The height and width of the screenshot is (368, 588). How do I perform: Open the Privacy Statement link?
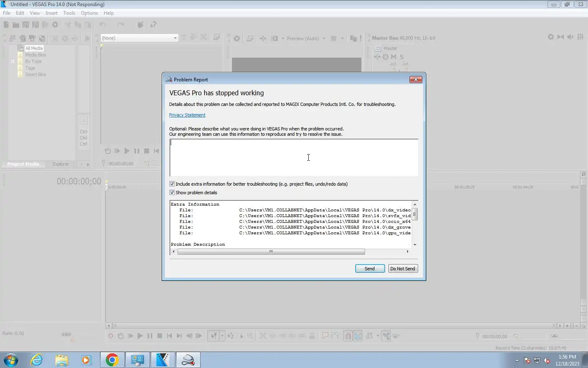point(187,115)
